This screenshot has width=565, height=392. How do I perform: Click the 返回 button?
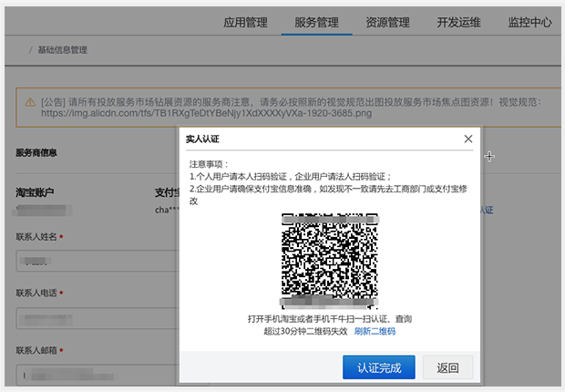(447, 367)
